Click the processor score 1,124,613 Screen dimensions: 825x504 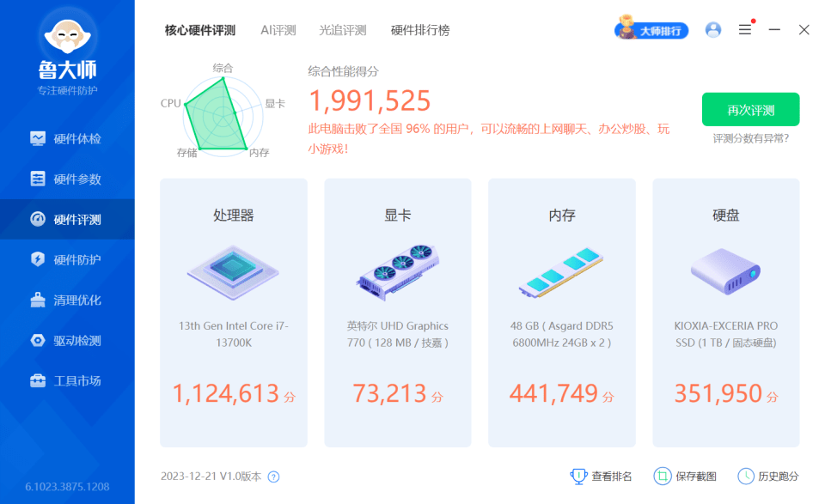(226, 393)
